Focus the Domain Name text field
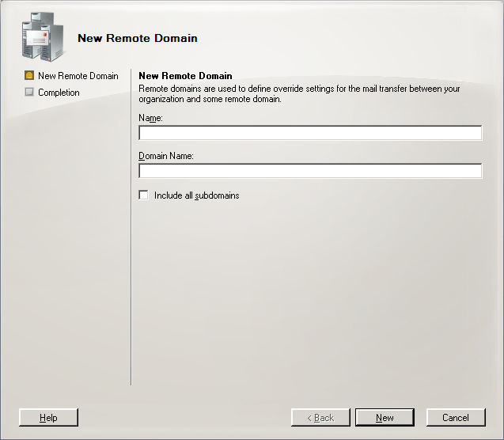 310,171
